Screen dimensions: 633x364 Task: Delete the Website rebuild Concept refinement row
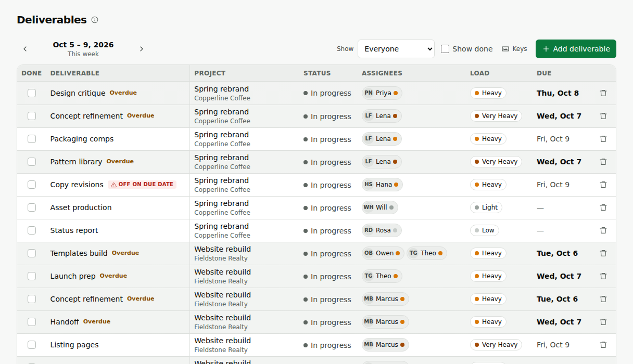pos(603,299)
